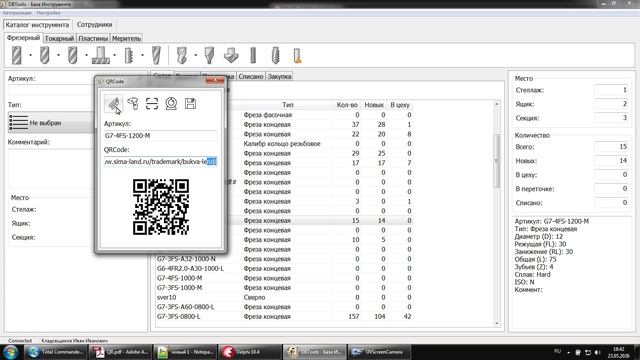This screenshot has height=360, width=640.
Task: Select the tapered mill icon
Action: tap(156, 55)
